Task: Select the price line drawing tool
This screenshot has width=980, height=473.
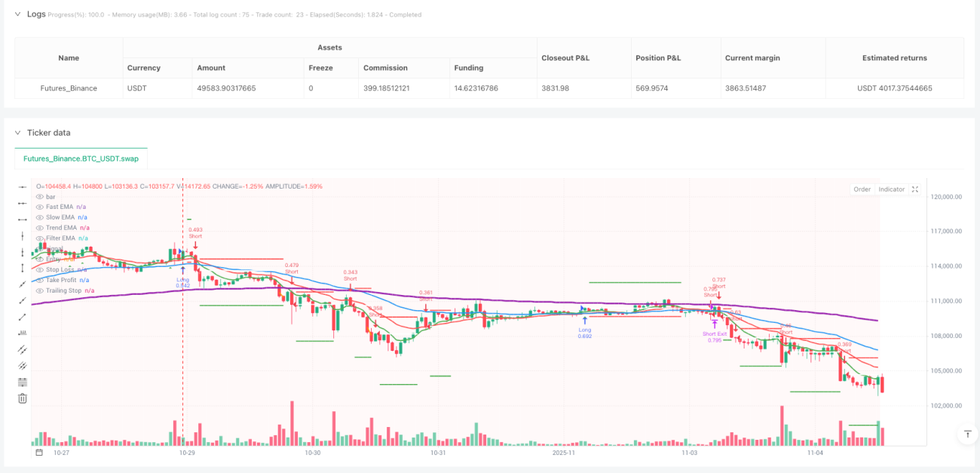Action: click(x=22, y=333)
